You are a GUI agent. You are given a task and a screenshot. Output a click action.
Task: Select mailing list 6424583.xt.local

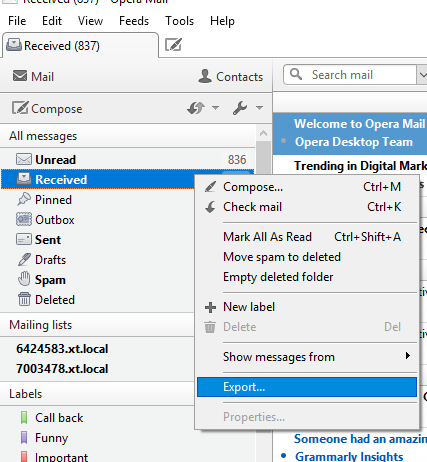[62, 349]
